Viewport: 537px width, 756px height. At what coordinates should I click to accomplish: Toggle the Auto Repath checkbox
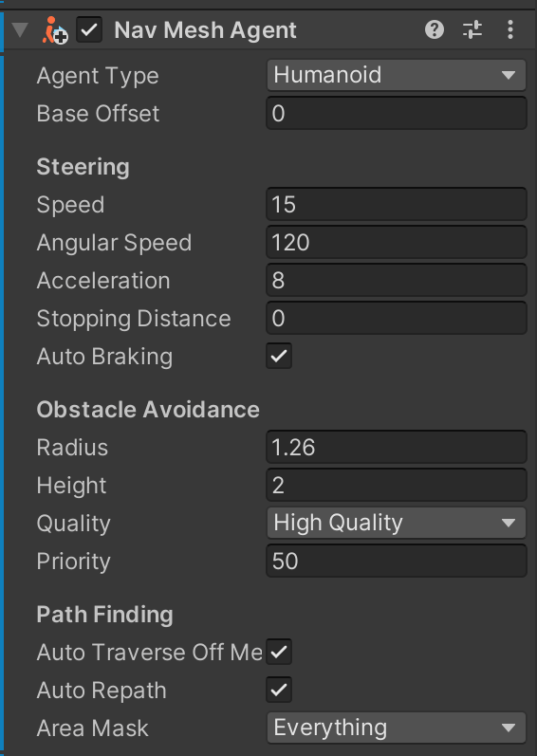coord(279,690)
